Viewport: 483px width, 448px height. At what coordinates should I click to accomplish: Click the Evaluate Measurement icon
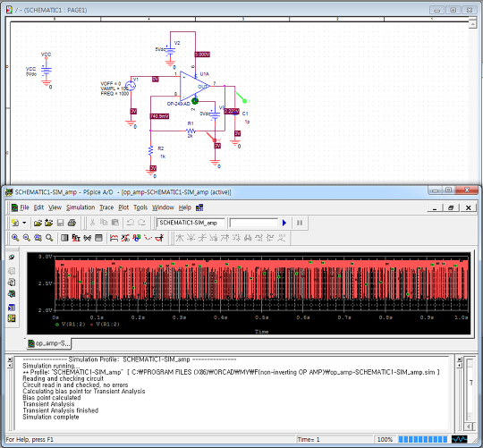pyautogui.click(x=125, y=238)
